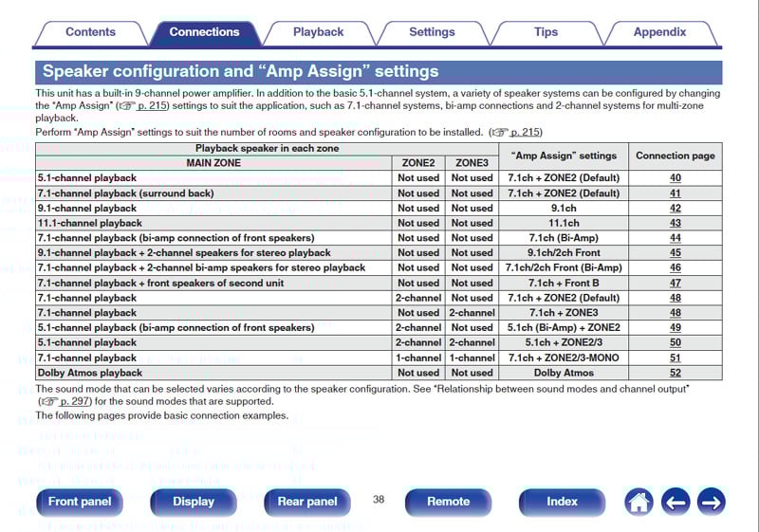Click the Rear panel button

tap(307, 502)
